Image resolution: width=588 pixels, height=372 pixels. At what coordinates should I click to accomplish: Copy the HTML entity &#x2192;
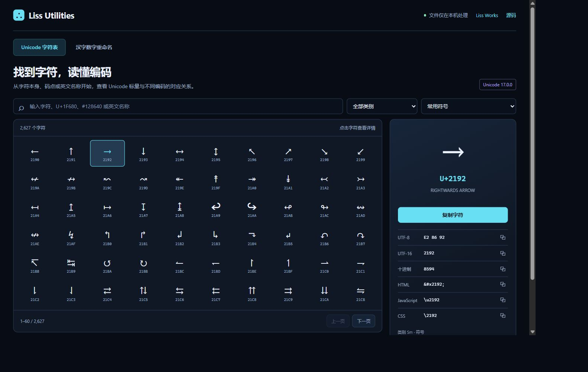pos(502,284)
